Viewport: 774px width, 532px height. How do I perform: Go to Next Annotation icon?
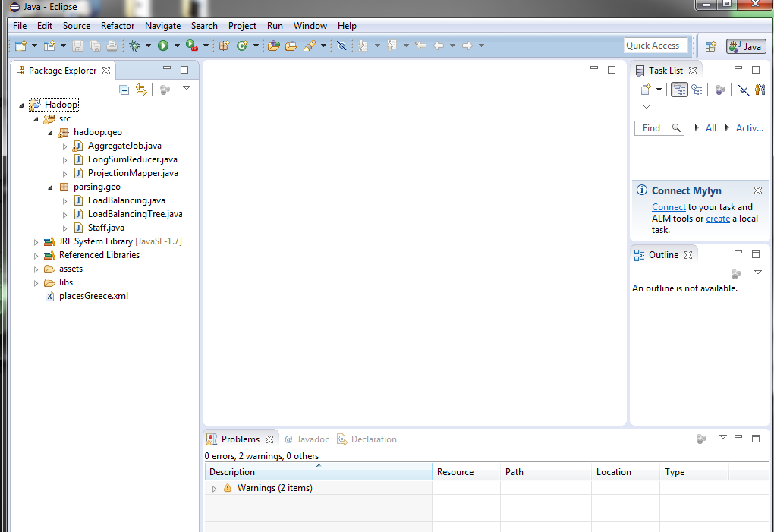click(x=363, y=46)
